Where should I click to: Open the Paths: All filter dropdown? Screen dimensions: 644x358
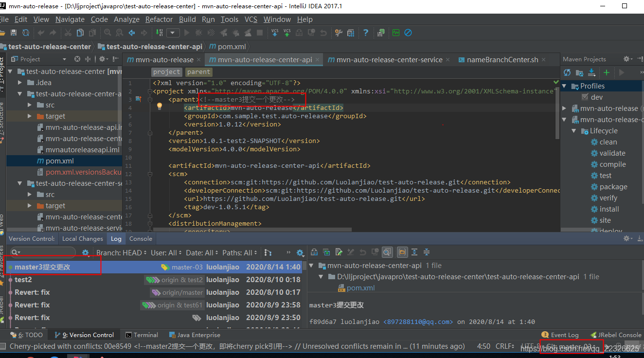point(240,252)
